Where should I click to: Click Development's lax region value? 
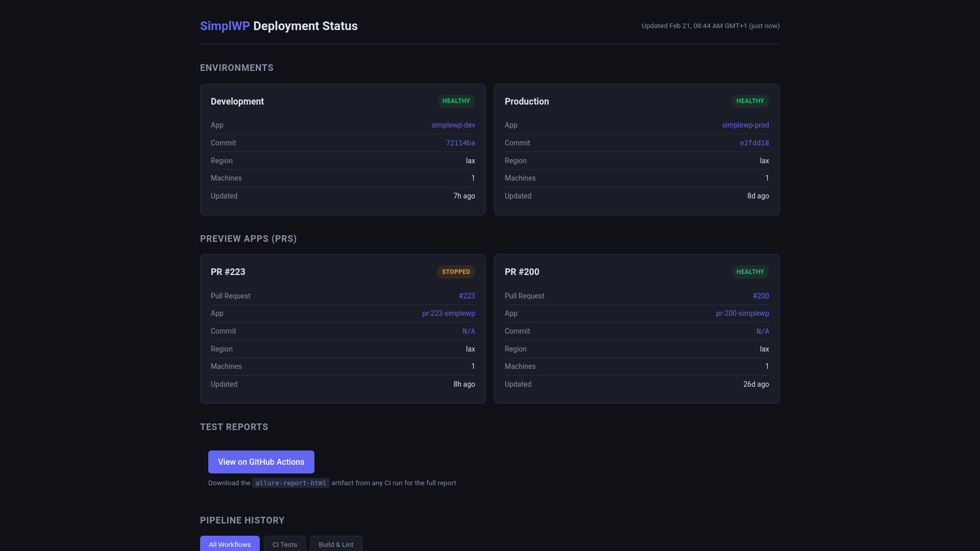click(471, 161)
